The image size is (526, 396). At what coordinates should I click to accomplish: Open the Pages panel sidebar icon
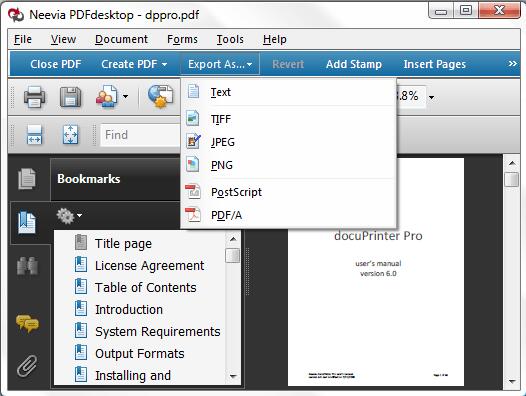[27, 179]
